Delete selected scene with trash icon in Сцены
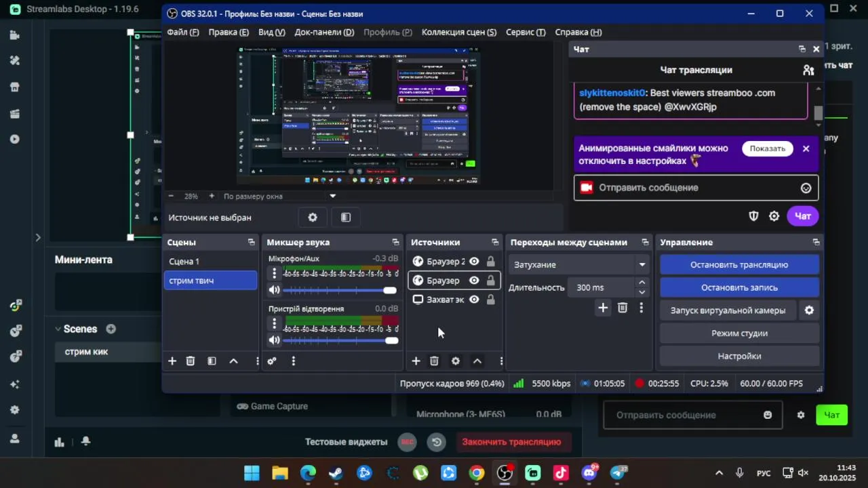The height and width of the screenshot is (488, 868). click(x=191, y=361)
